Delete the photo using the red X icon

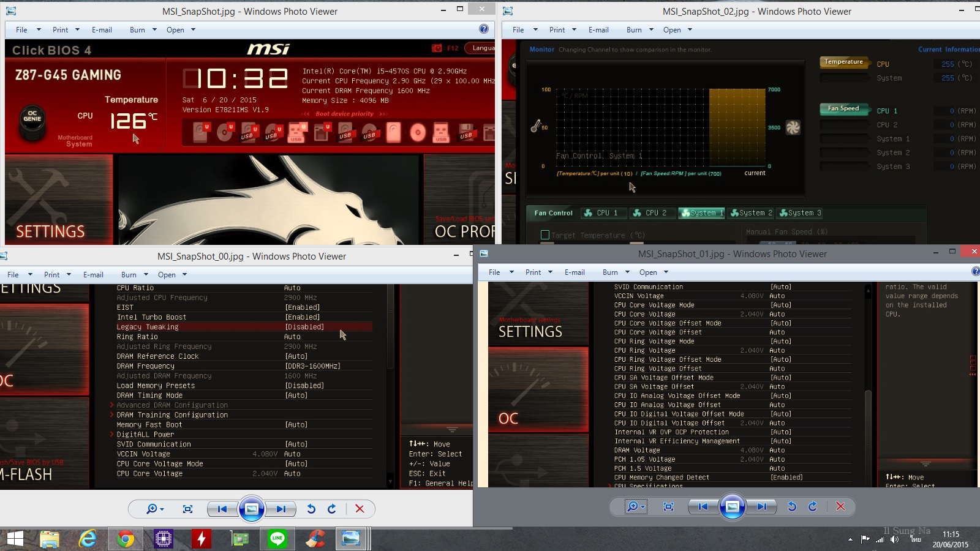361,509
